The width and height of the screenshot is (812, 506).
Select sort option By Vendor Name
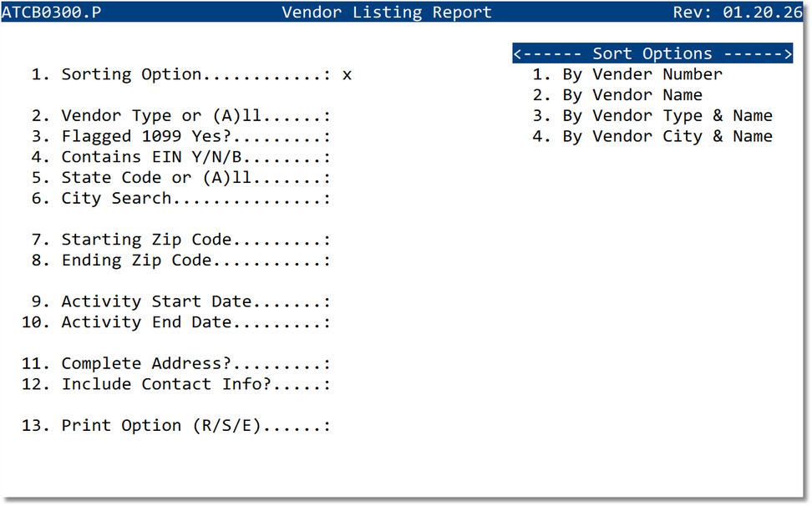624,94
